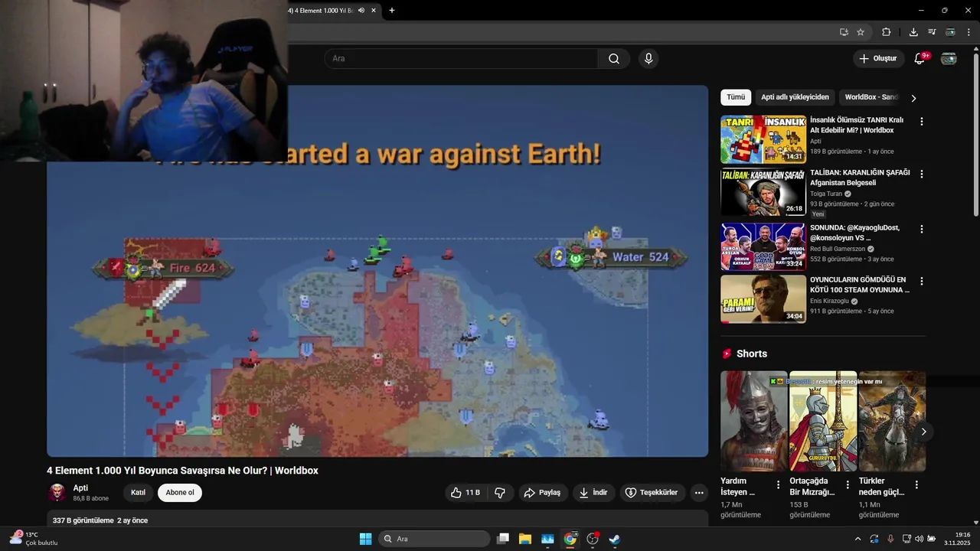This screenshot has height=551, width=980.
Task: Subscribe with Abone ol button
Action: [180, 493]
